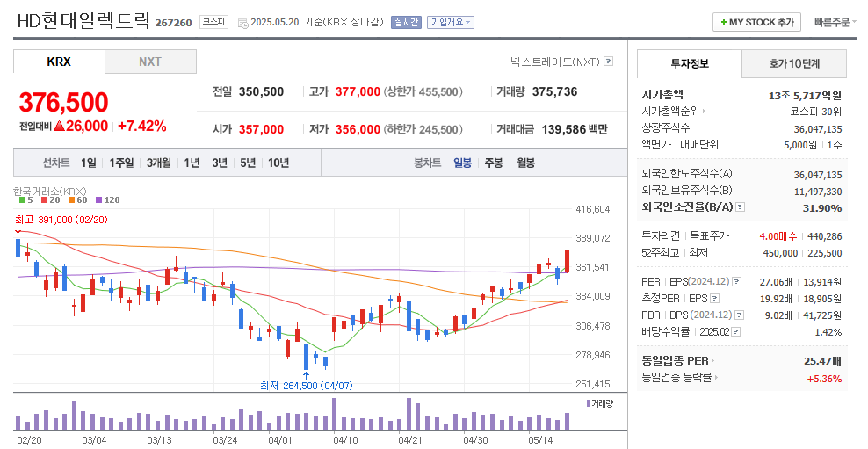Open help icon next to PBR BPS(2024.12)
Screen dimensions: 868x449
pos(739,315)
